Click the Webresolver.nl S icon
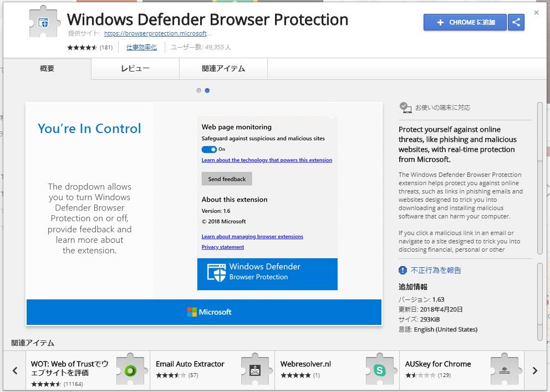 [380, 370]
